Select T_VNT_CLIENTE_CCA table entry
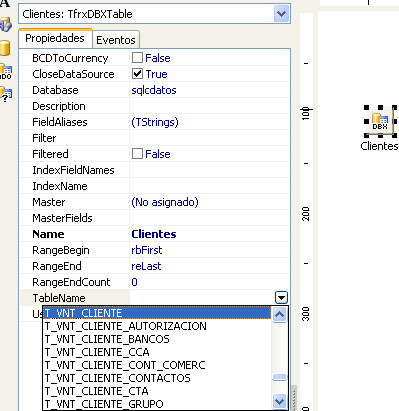 click(x=157, y=352)
